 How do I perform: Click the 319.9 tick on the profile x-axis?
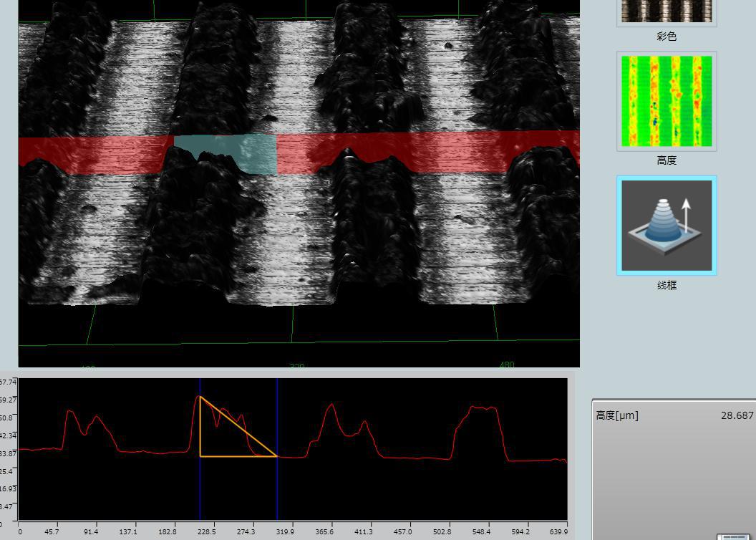[285, 531]
